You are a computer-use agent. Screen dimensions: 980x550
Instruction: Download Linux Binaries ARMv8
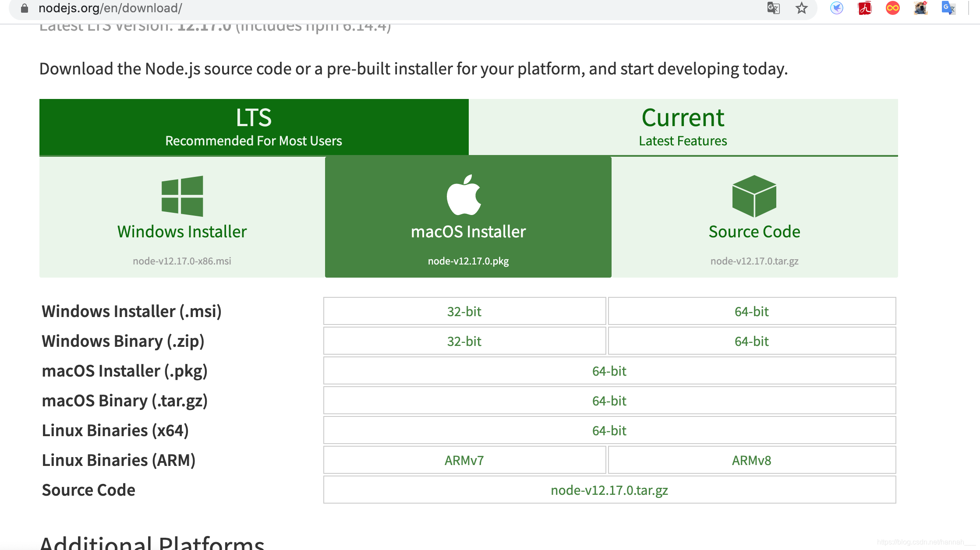(x=751, y=460)
